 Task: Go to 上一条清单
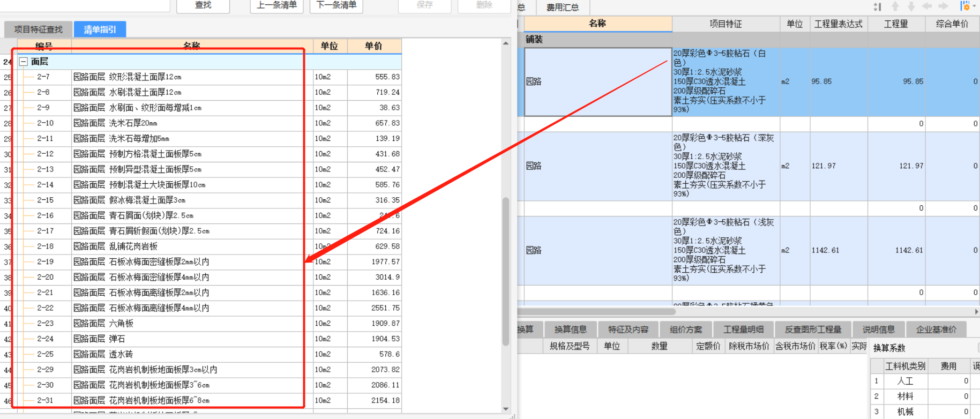pyautogui.click(x=277, y=5)
